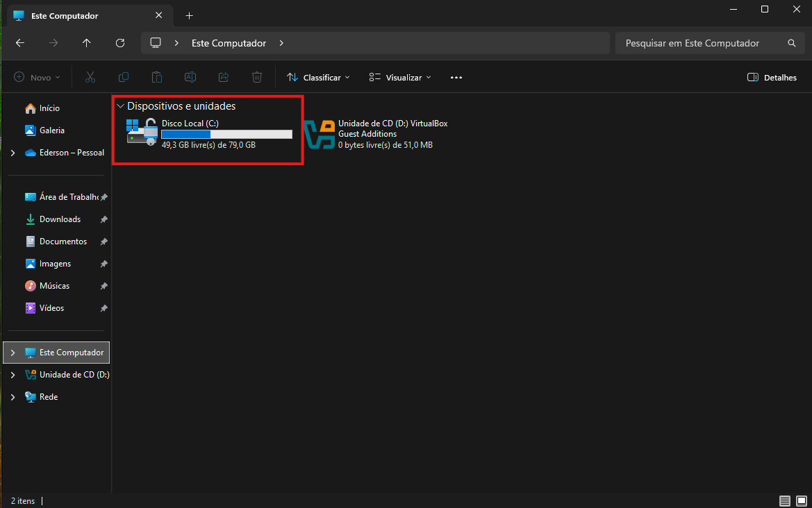
Task: Click Este Computador in the address breadcrumb
Action: tap(229, 43)
